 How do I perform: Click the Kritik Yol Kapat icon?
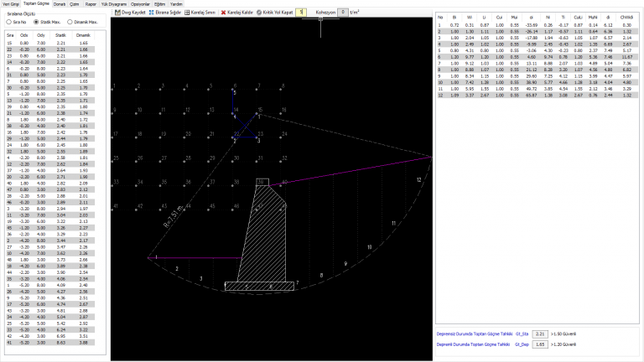click(x=259, y=13)
